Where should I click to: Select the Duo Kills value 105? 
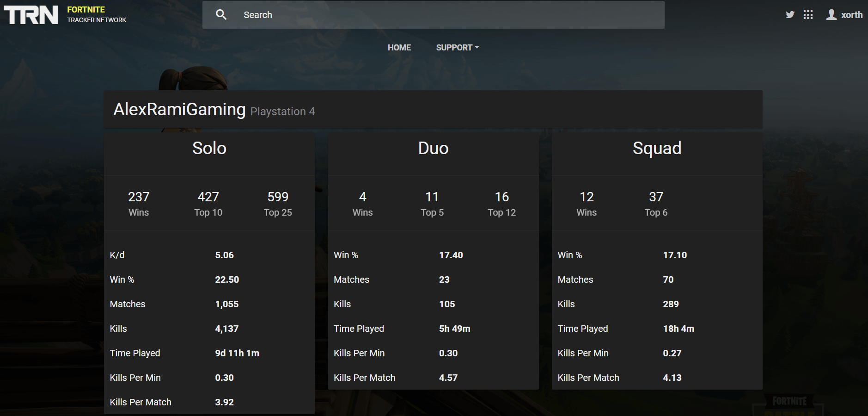[x=447, y=304]
